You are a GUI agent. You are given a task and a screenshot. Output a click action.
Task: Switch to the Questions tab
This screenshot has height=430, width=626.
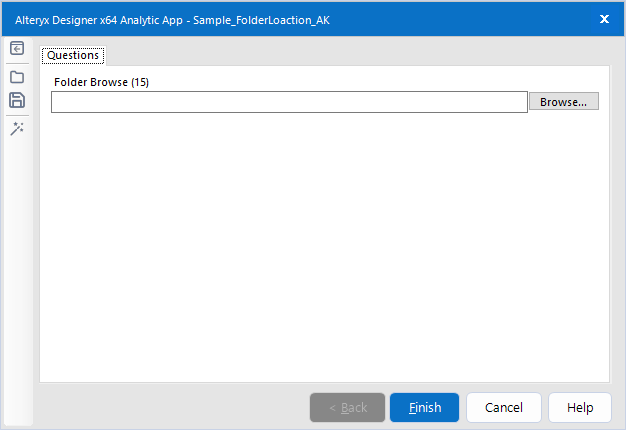click(x=73, y=55)
